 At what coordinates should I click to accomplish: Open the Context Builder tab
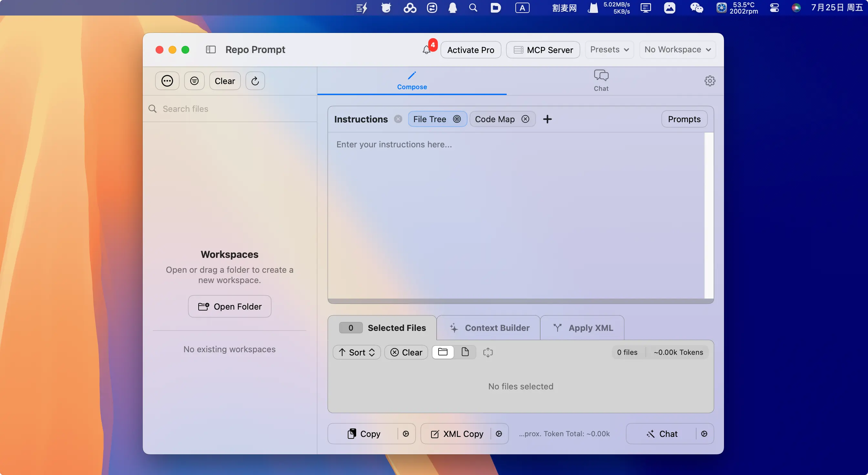click(489, 328)
